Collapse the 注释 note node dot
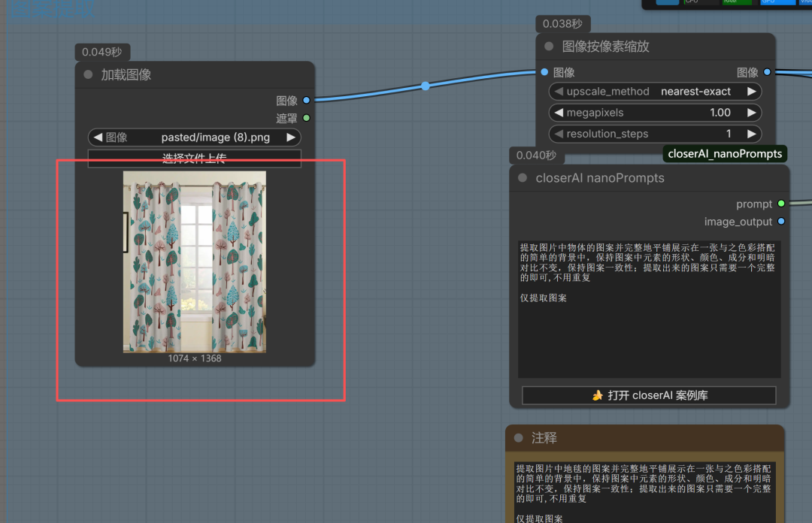The height and width of the screenshot is (523, 812). tap(518, 437)
